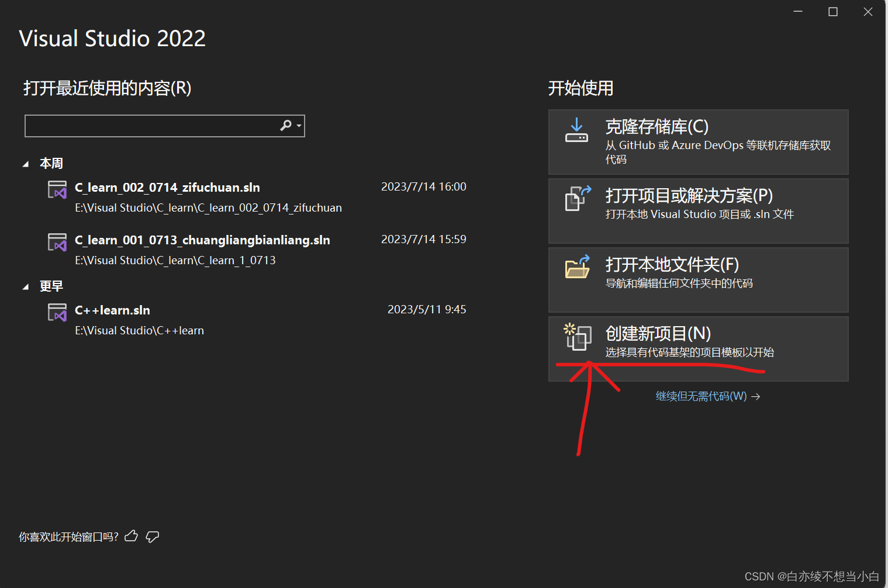The width and height of the screenshot is (888, 588).
Task: Click the 继续但无需代码(W) link
Action: 701,396
